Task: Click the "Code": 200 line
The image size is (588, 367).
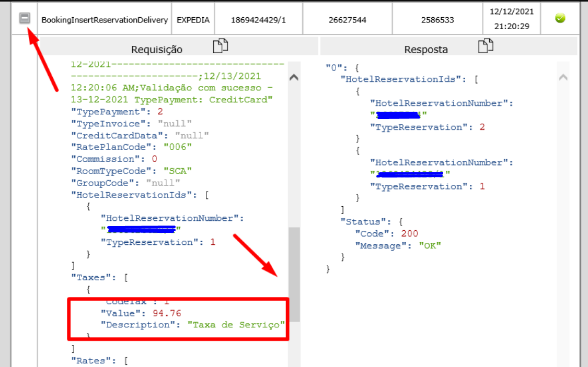Action: click(387, 233)
